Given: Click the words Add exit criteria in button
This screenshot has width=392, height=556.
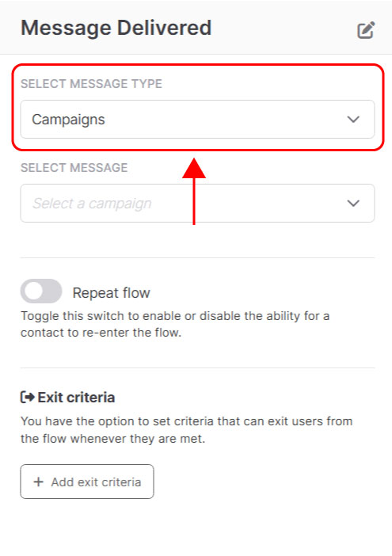Looking at the screenshot, I should click(96, 482).
